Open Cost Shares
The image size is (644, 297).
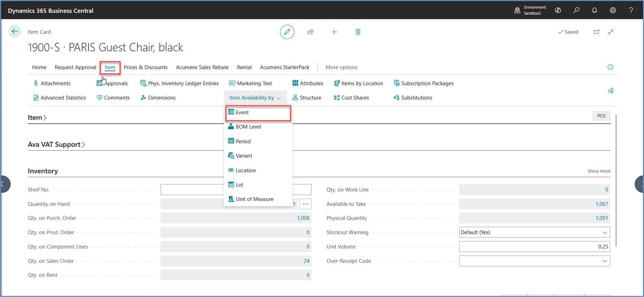(351, 97)
